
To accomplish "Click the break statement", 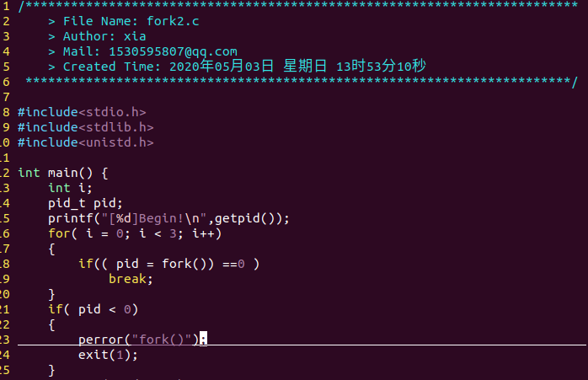I will [x=131, y=279].
